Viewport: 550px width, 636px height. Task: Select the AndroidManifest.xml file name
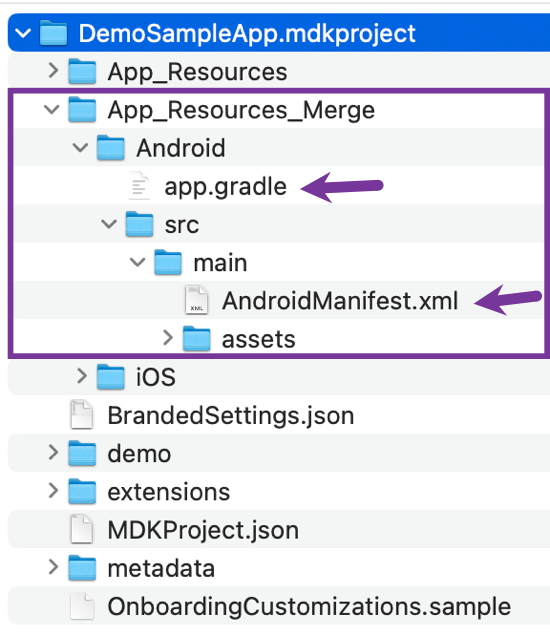pos(340,301)
